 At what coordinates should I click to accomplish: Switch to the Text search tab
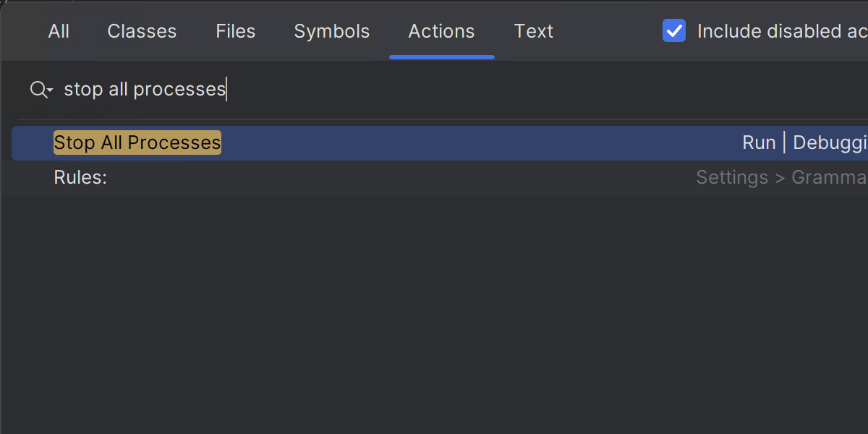pos(533,31)
